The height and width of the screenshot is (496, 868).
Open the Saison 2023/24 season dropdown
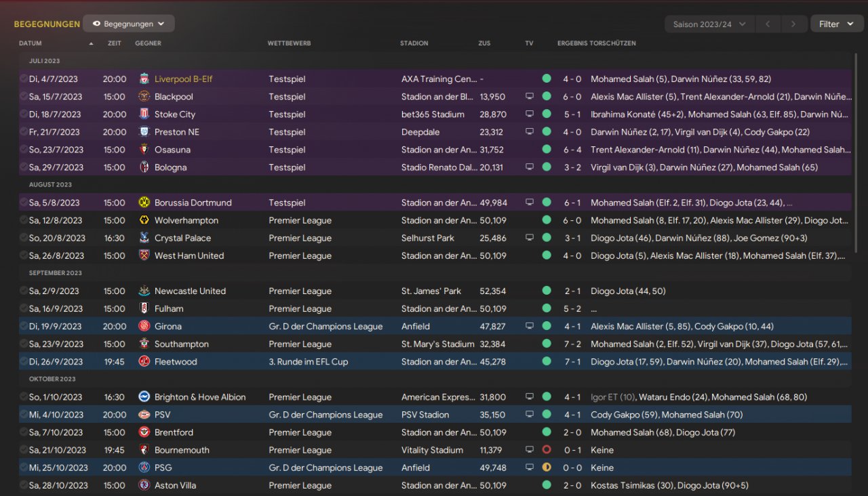click(x=709, y=24)
